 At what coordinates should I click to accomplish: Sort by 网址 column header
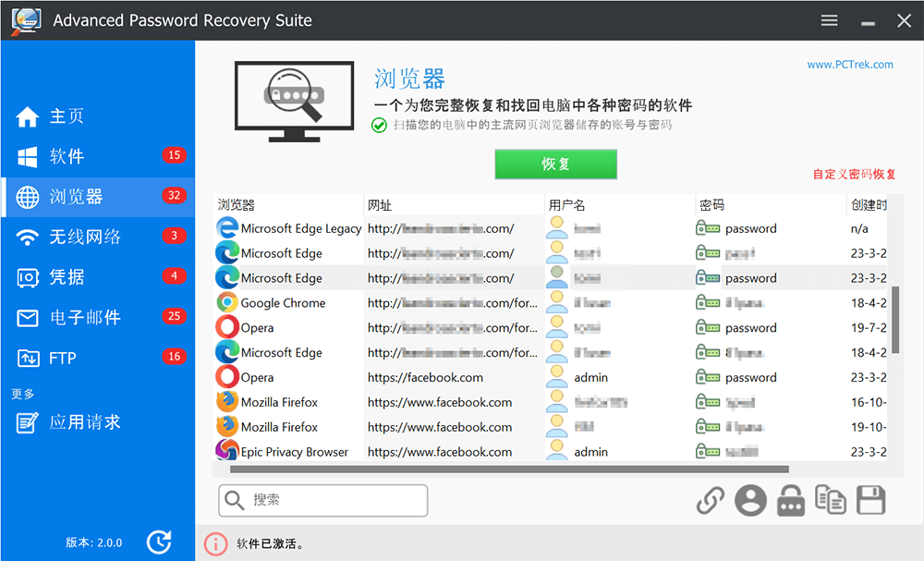[453, 205]
